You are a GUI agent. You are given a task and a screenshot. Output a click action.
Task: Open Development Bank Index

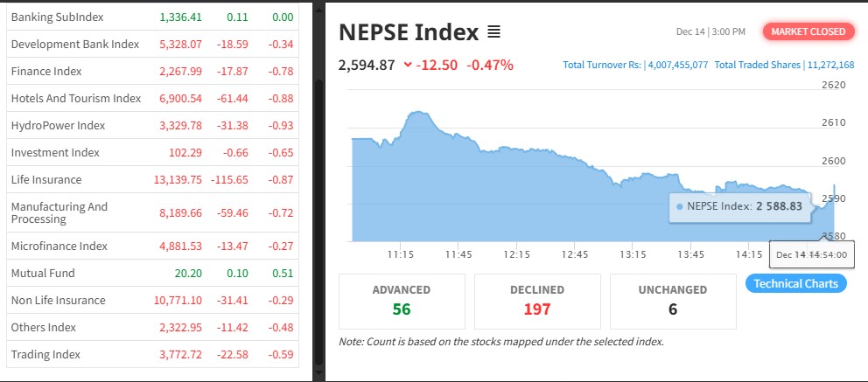coord(74,44)
